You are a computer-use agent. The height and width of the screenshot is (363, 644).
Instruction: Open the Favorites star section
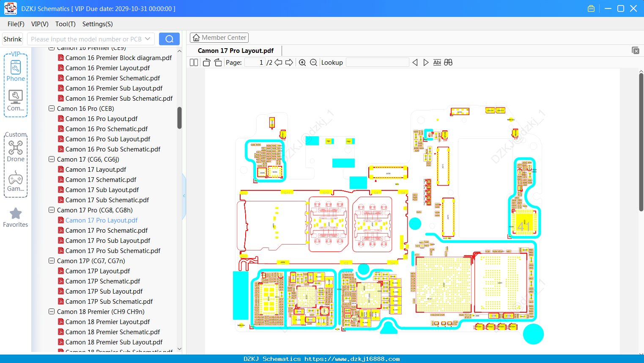coord(16,217)
